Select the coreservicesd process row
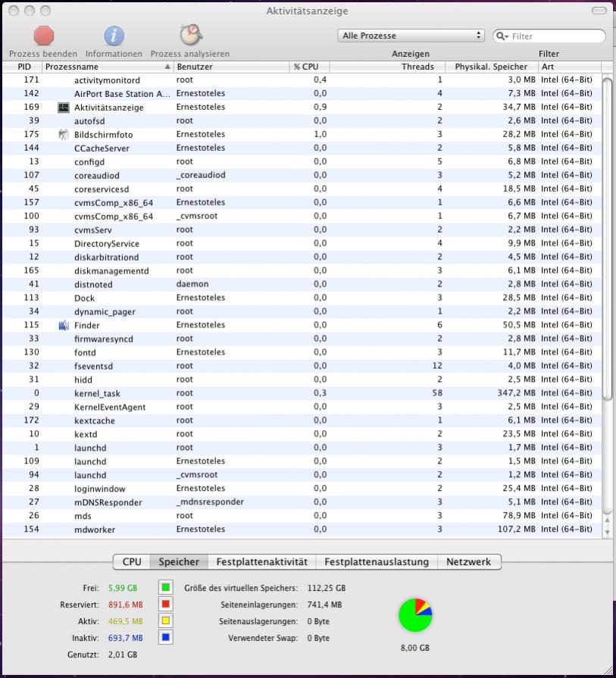The image size is (616, 678). (x=302, y=189)
